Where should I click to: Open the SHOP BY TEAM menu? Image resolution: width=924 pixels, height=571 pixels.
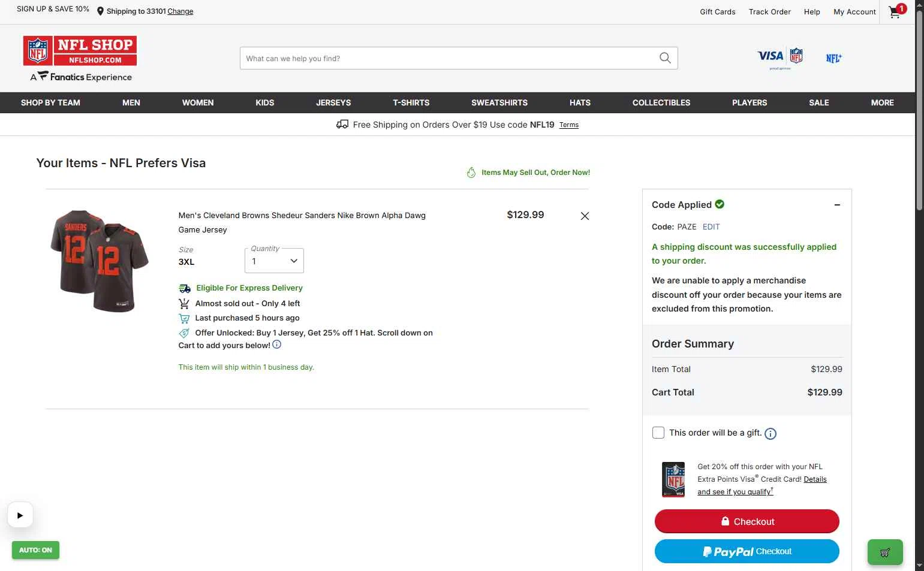(50, 102)
